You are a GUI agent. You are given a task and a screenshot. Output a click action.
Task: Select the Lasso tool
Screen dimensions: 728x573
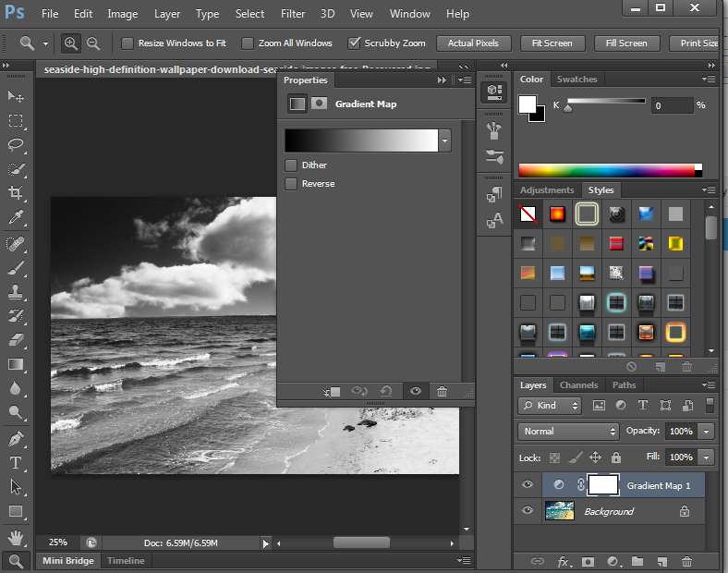[x=16, y=145]
